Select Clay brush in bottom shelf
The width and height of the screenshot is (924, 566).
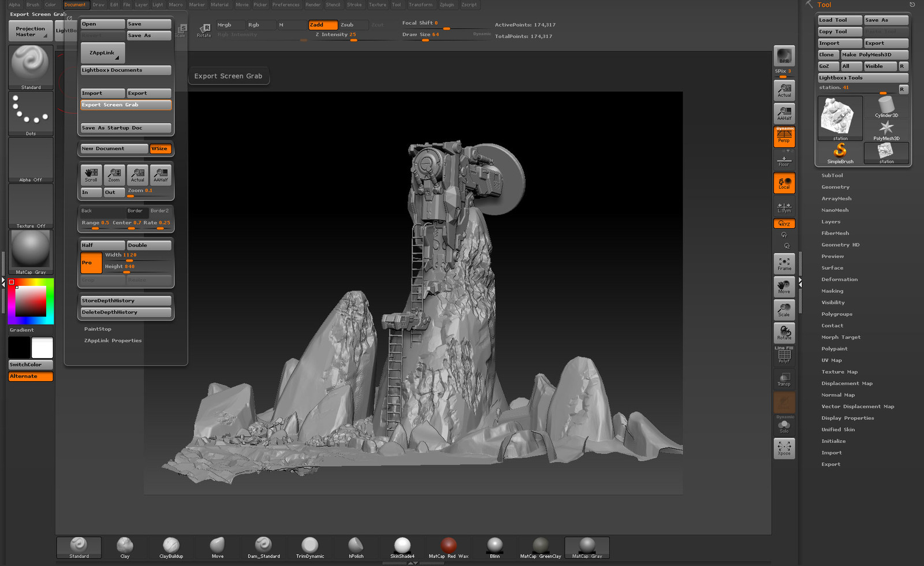(125, 548)
